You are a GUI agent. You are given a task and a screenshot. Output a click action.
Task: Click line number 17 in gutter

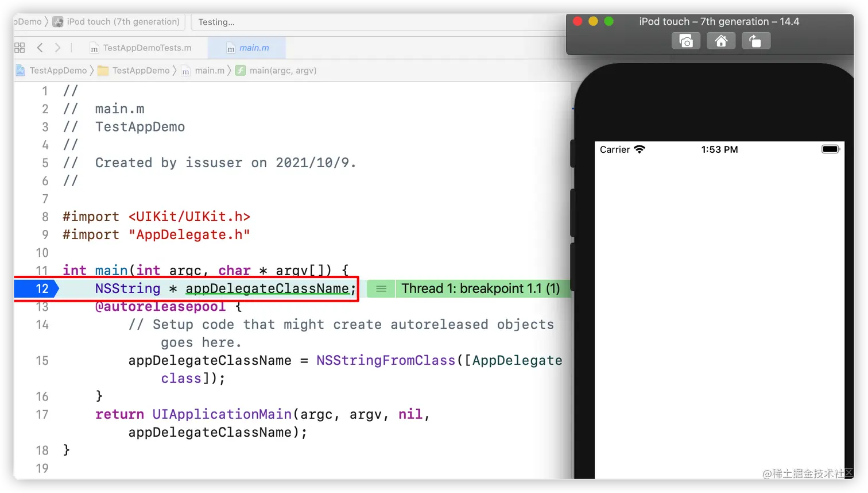pos(42,414)
